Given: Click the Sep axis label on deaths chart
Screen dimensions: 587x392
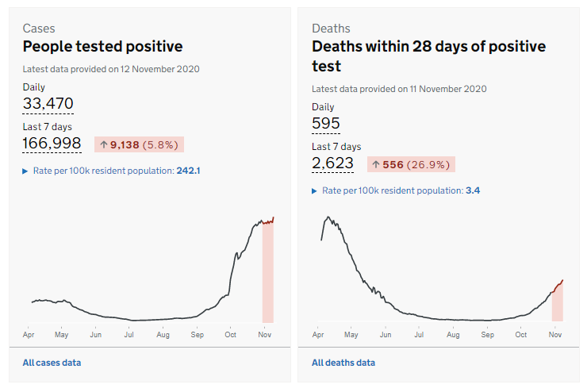Looking at the screenshot, I should pos(487,335).
